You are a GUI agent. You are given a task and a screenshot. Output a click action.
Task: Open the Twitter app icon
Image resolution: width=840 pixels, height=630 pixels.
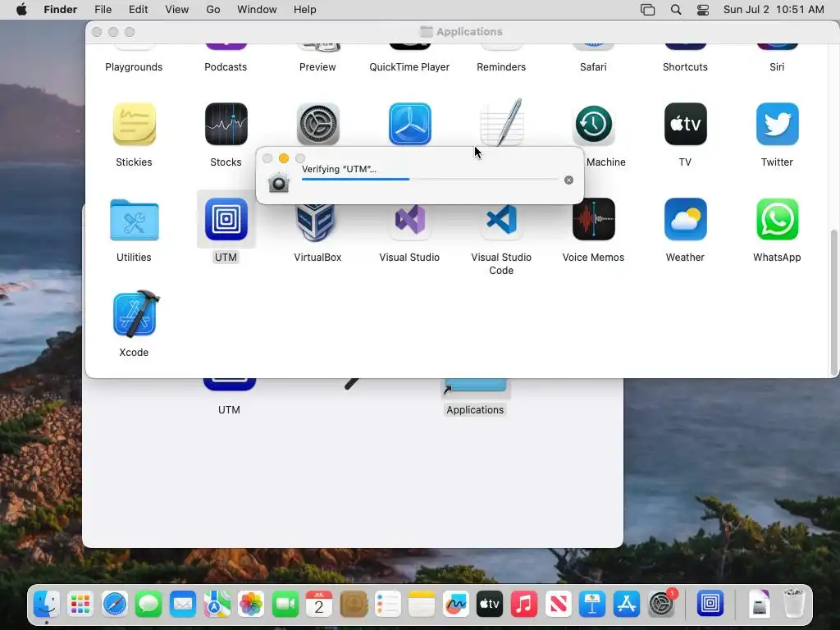pyautogui.click(x=778, y=125)
